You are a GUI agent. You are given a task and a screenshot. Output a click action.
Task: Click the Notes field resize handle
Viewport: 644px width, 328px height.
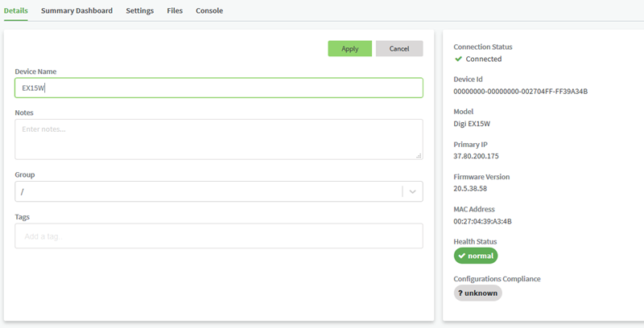[x=418, y=155]
